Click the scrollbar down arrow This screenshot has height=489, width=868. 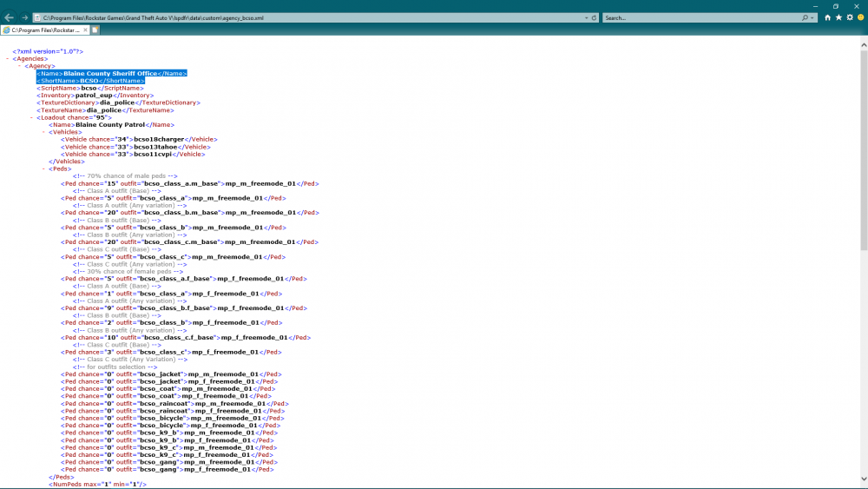(x=864, y=479)
